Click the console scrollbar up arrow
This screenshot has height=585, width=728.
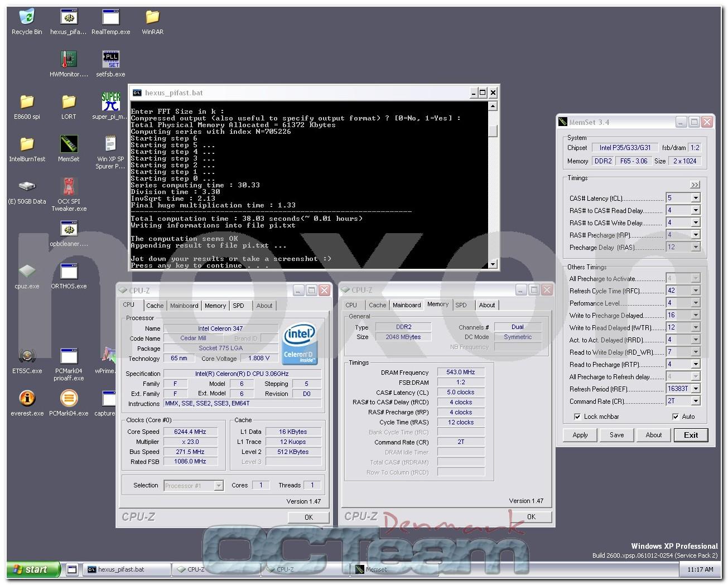coord(493,106)
